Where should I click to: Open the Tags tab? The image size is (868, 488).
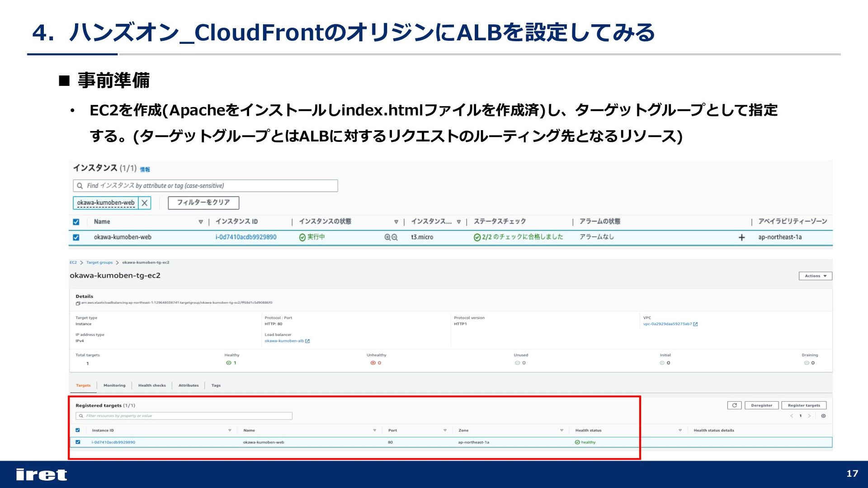click(x=216, y=385)
